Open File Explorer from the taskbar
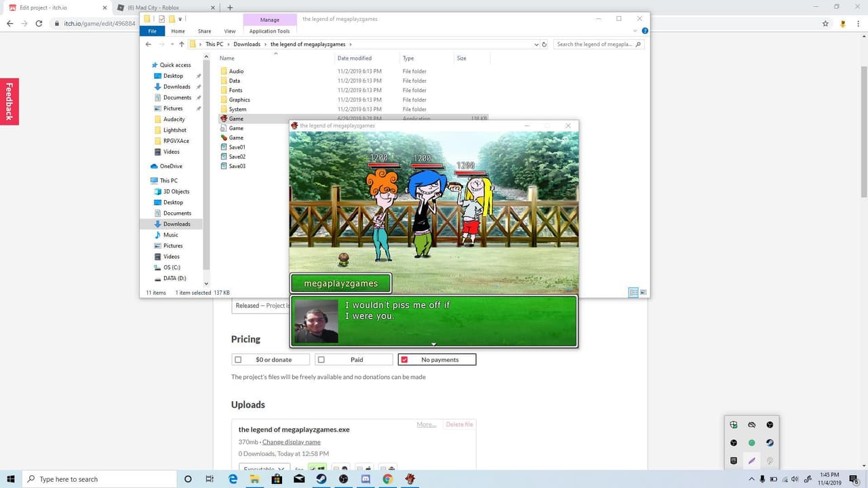 [254, 479]
